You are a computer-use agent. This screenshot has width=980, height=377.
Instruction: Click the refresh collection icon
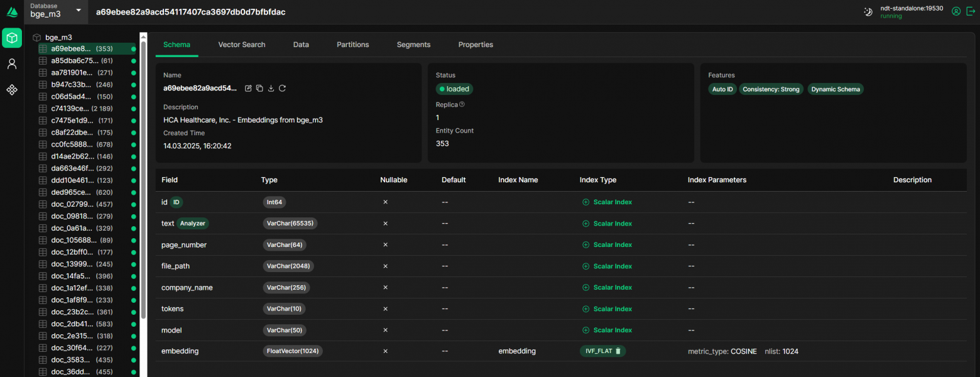[282, 88]
